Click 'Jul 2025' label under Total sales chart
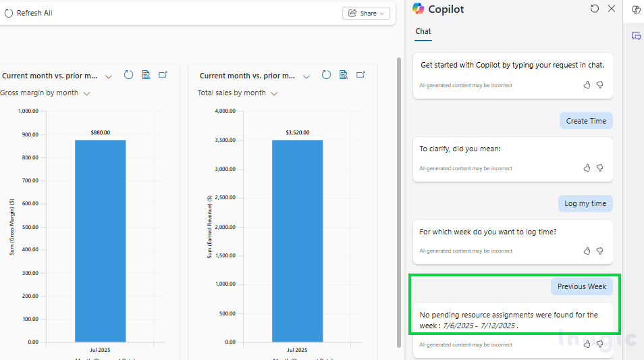 297,350
